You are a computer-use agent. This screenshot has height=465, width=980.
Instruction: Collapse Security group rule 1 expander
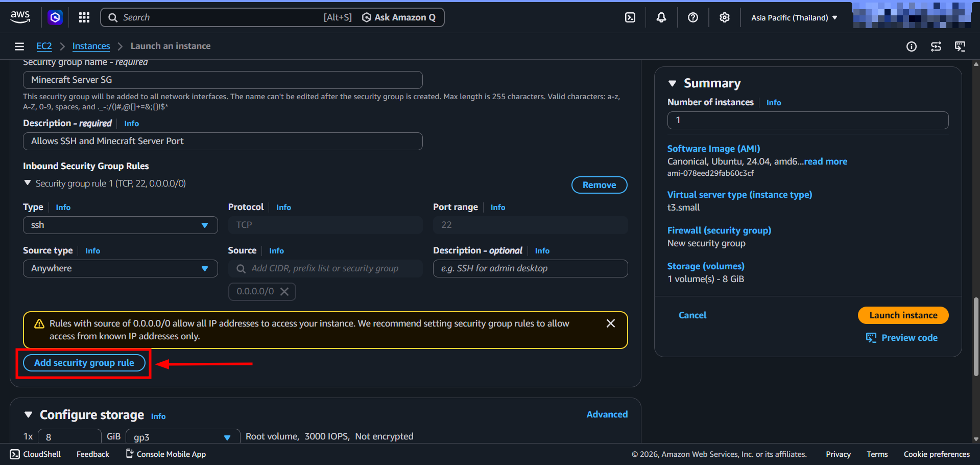click(x=28, y=183)
